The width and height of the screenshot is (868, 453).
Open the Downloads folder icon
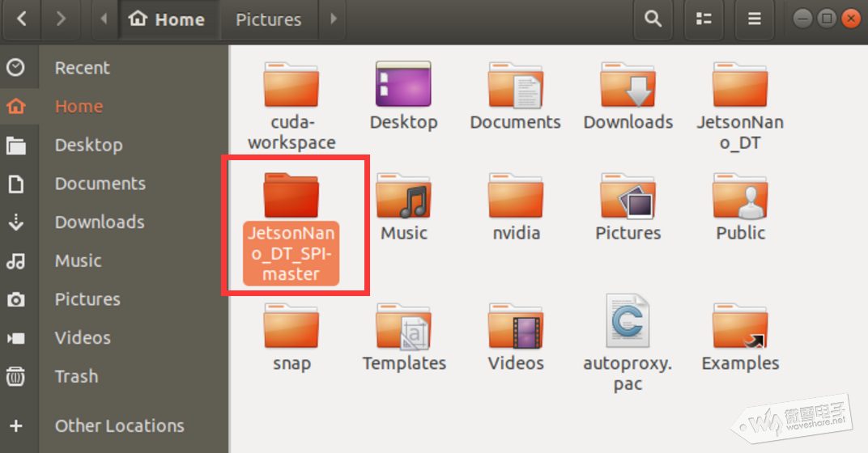[x=628, y=85]
